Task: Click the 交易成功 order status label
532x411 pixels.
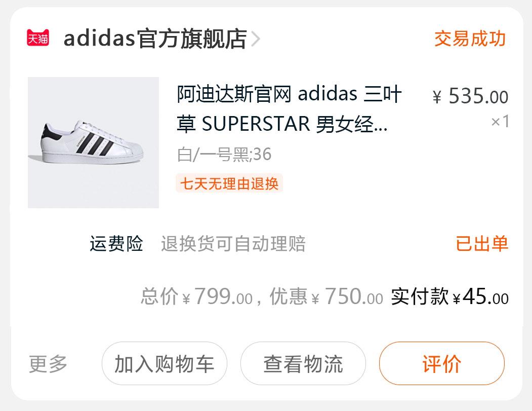Action: (470, 39)
